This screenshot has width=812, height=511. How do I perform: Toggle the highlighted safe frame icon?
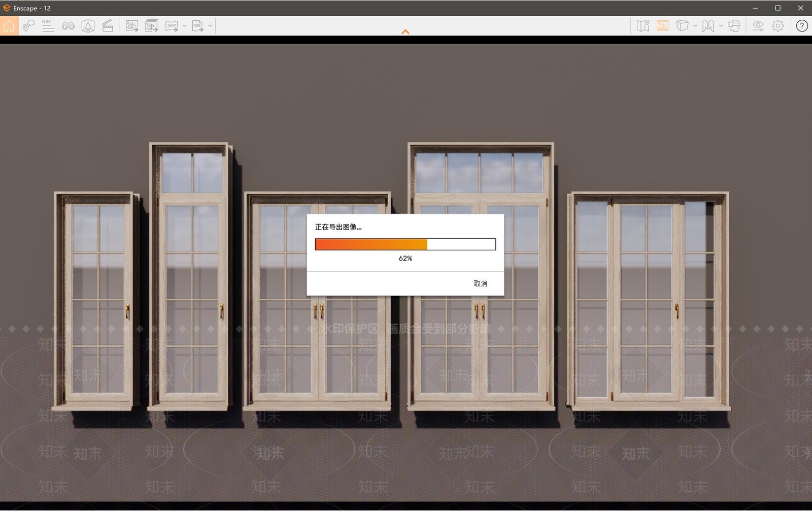click(662, 25)
